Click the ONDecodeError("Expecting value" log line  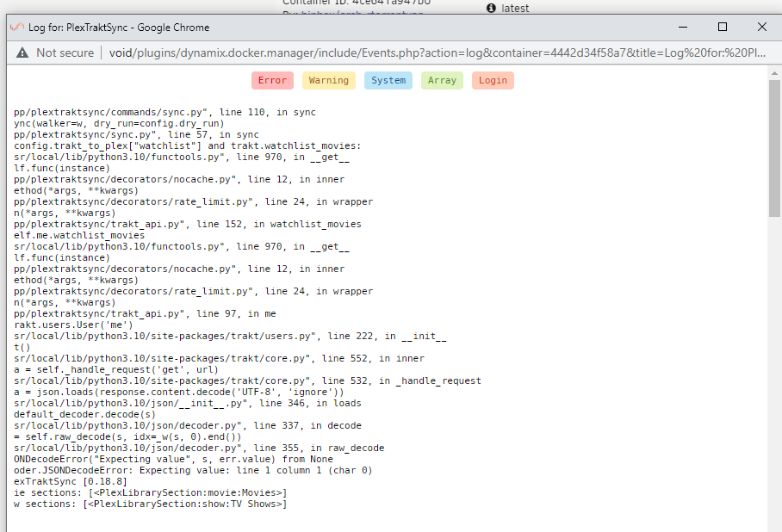pos(173,459)
